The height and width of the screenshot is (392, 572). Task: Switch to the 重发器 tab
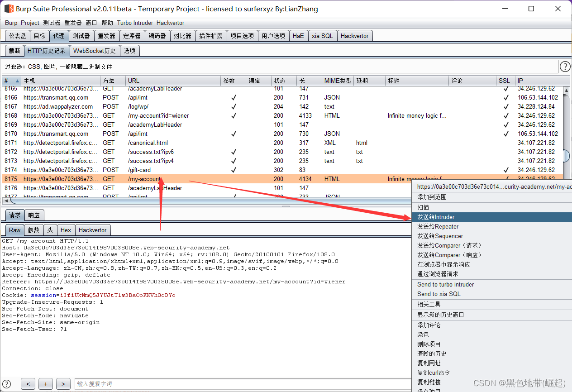click(107, 36)
